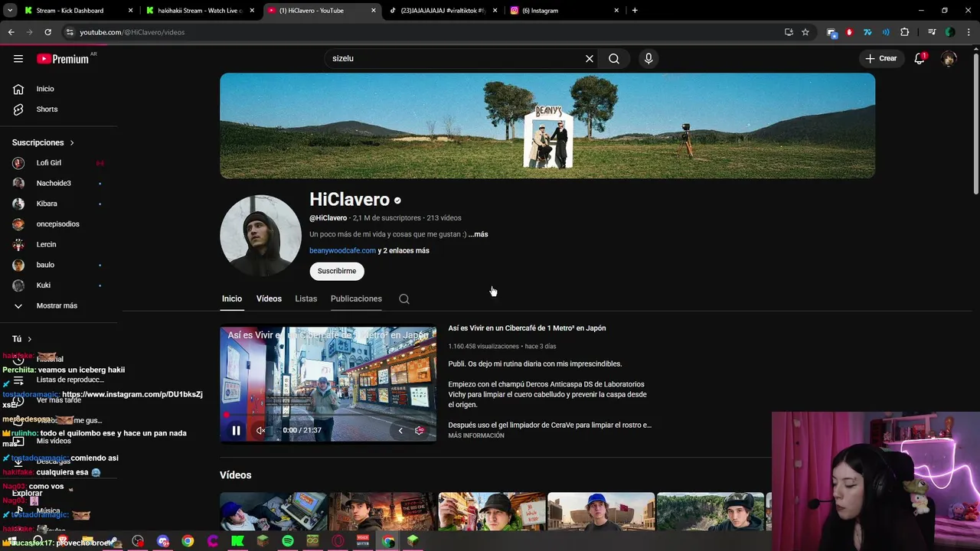Switch to the Instagram tab
Screen dimensions: 980x551
[x=564, y=11]
